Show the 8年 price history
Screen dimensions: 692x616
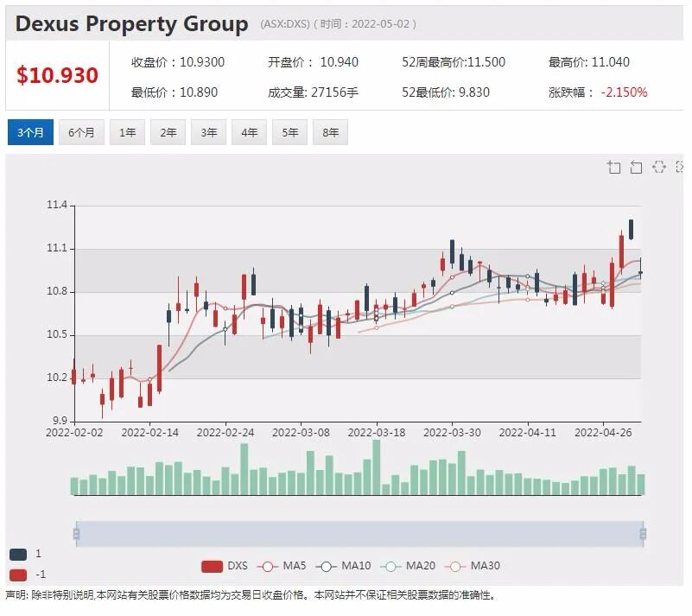coord(331,132)
